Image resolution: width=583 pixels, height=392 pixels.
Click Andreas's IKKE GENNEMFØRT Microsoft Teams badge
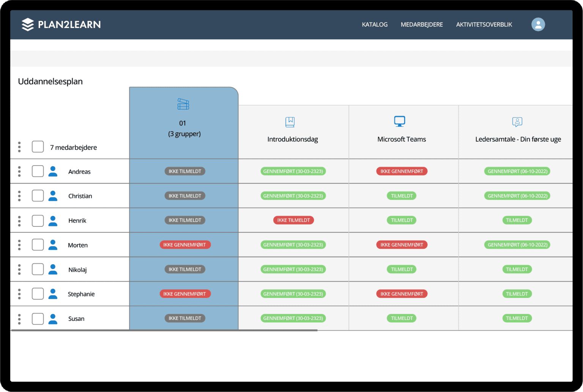tap(402, 171)
